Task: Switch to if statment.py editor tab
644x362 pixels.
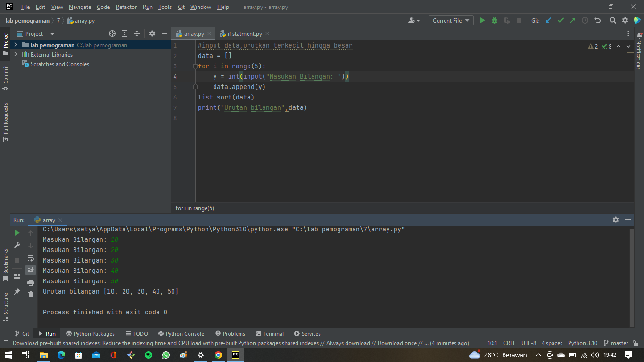Action: pyautogui.click(x=245, y=33)
